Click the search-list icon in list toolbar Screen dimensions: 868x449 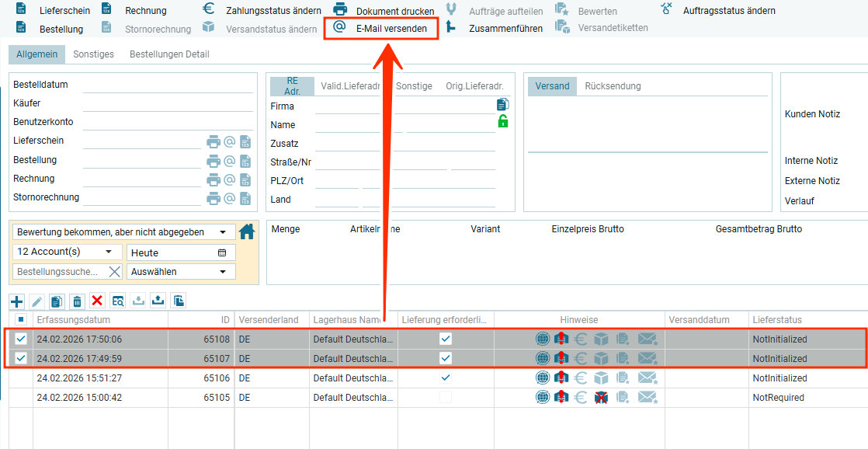(118, 301)
